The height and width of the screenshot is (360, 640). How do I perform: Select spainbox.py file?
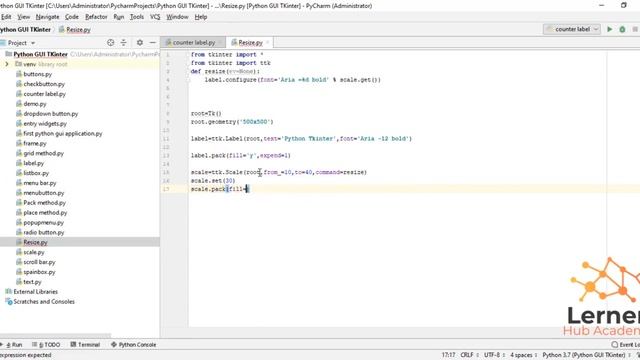coord(39,272)
